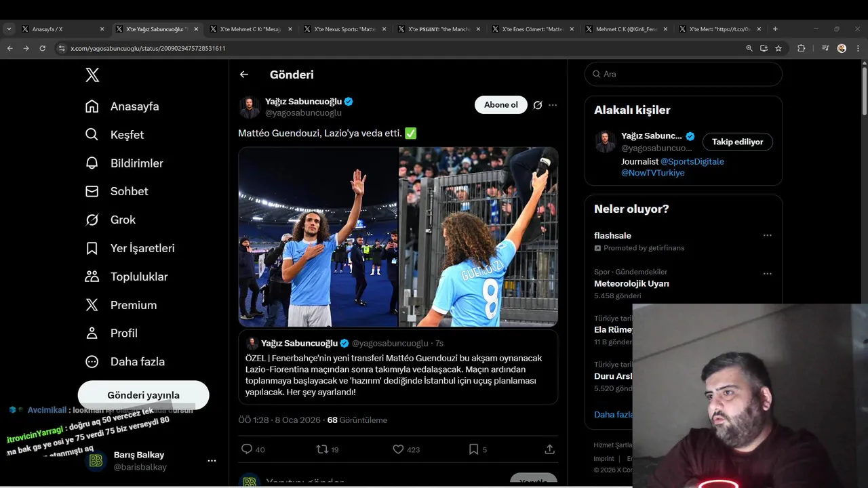The image size is (868, 488).
Task: Click Barış Balkay account avatar
Action: (x=96, y=461)
